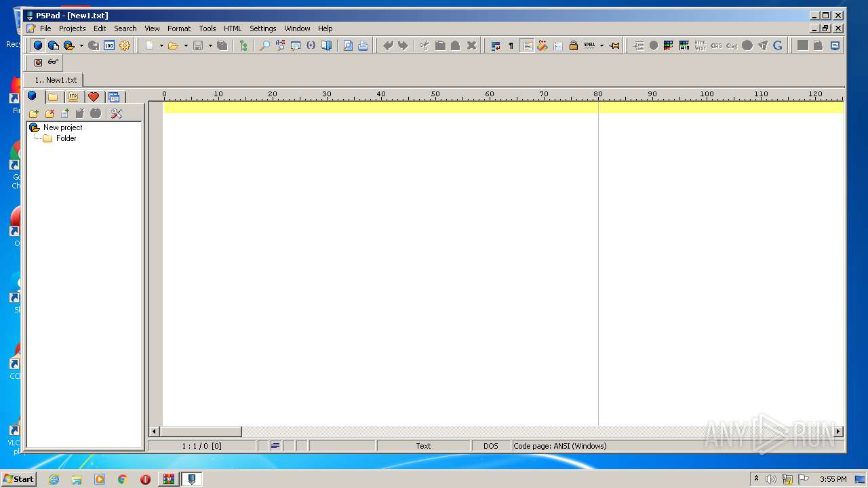Click the Replace A-to-B icon
This screenshot has height=488, width=868.
(x=280, y=45)
